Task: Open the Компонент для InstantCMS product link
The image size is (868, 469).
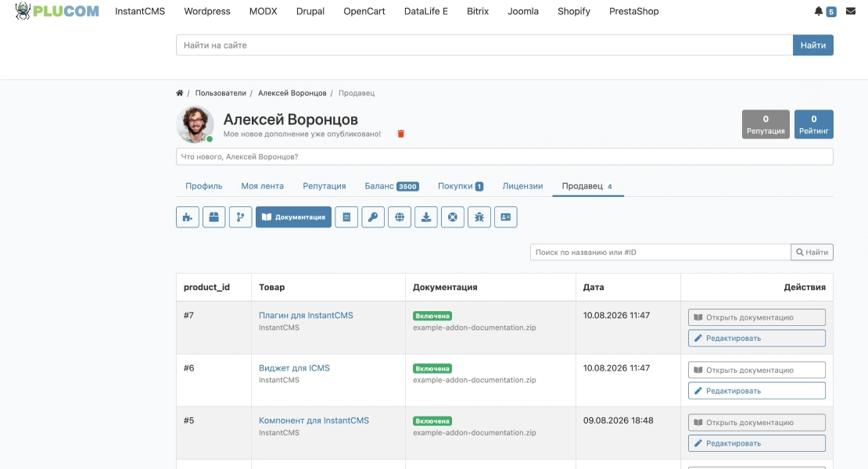Action: [x=314, y=421]
